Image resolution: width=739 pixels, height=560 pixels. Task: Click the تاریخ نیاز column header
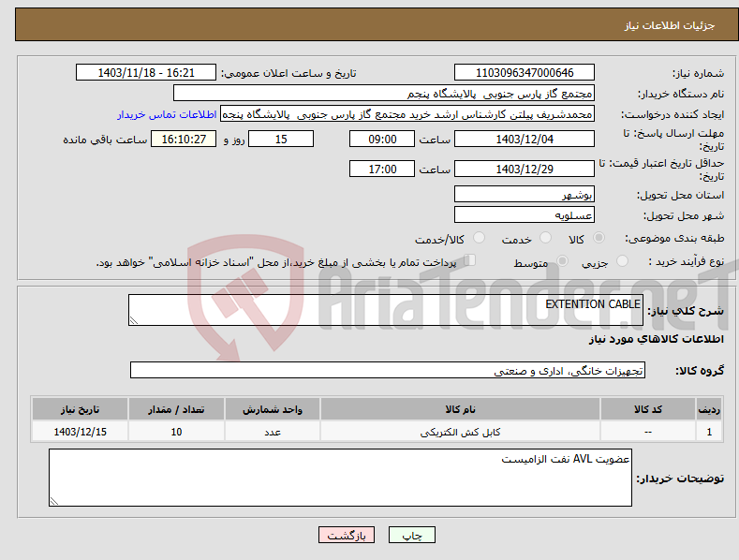[81, 409]
